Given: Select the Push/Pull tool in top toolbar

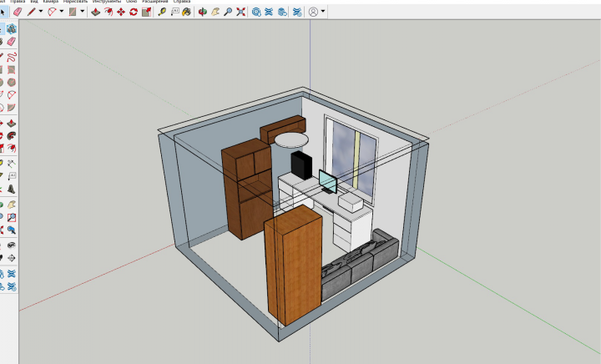Looking at the screenshot, I should pyautogui.click(x=95, y=12).
